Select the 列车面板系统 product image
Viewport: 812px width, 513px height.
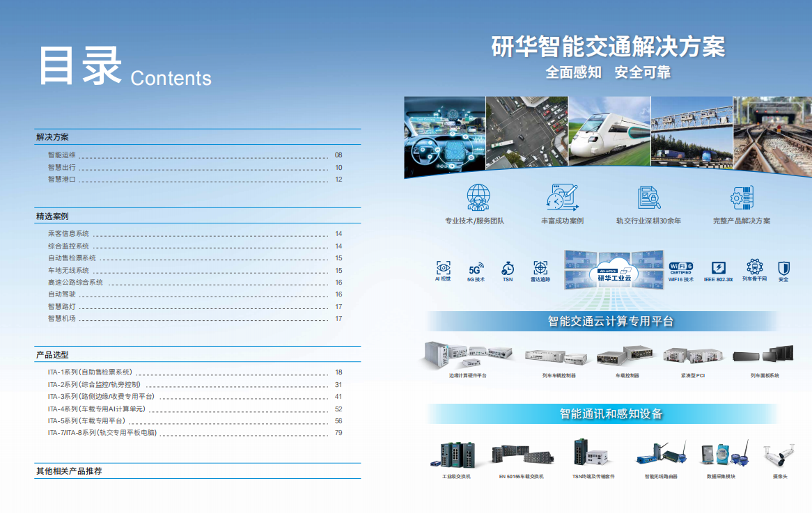(763, 354)
